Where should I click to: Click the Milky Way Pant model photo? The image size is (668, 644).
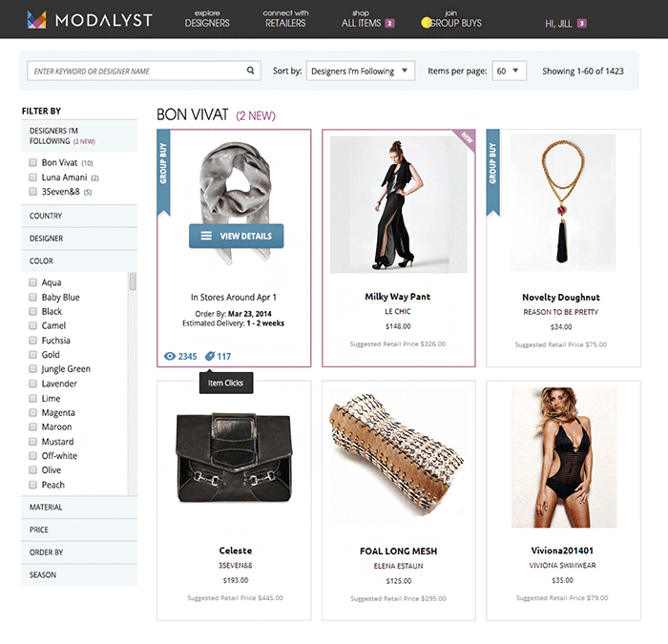(398, 204)
